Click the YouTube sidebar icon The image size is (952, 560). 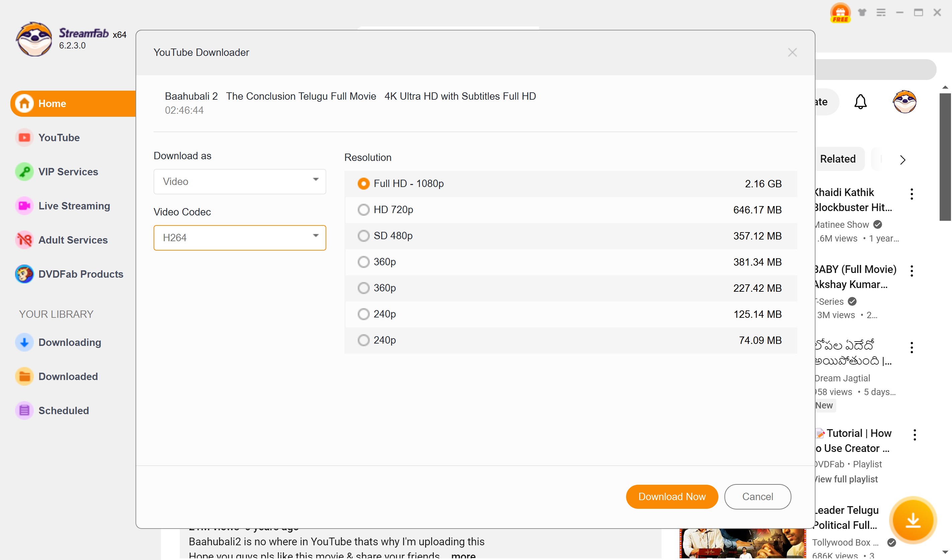click(x=24, y=137)
